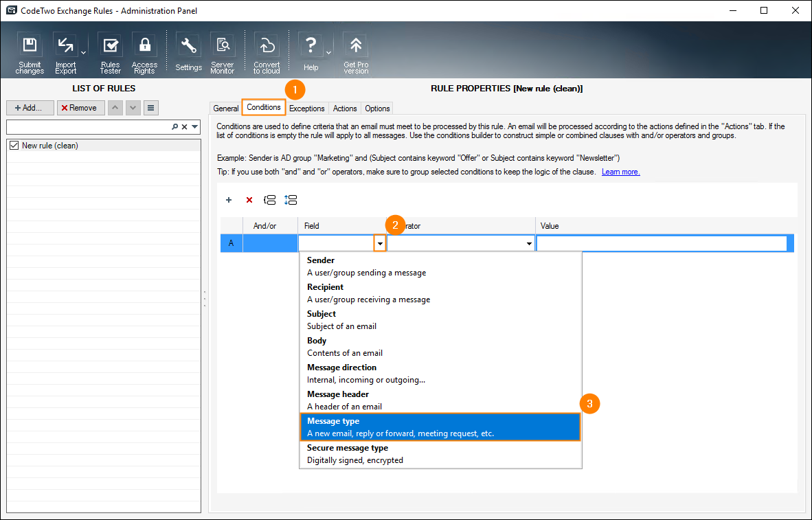The height and width of the screenshot is (520, 812).
Task: Choose Message header from the field list
Action: pos(440,400)
